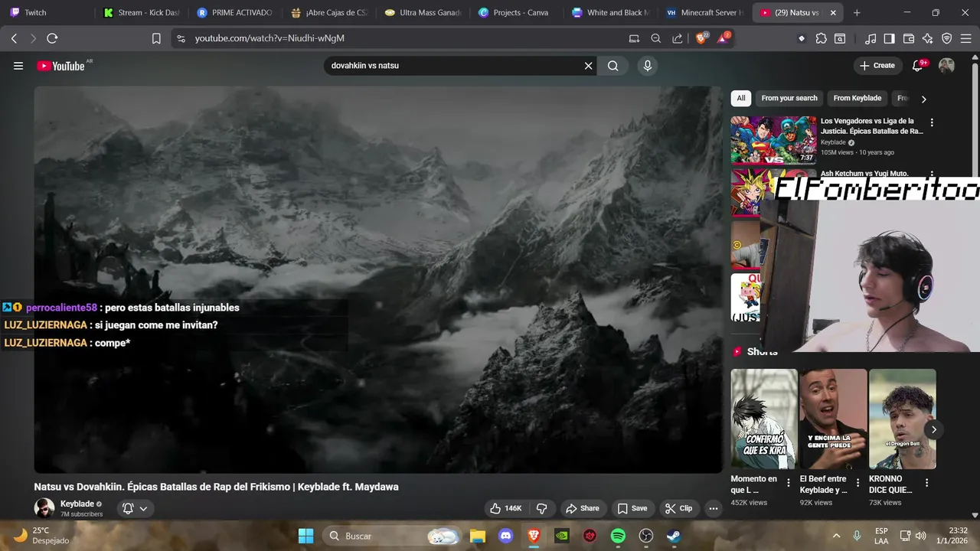The image size is (980, 551).
Task: Show next Shorts with the arrow
Action: pos(933,429)
